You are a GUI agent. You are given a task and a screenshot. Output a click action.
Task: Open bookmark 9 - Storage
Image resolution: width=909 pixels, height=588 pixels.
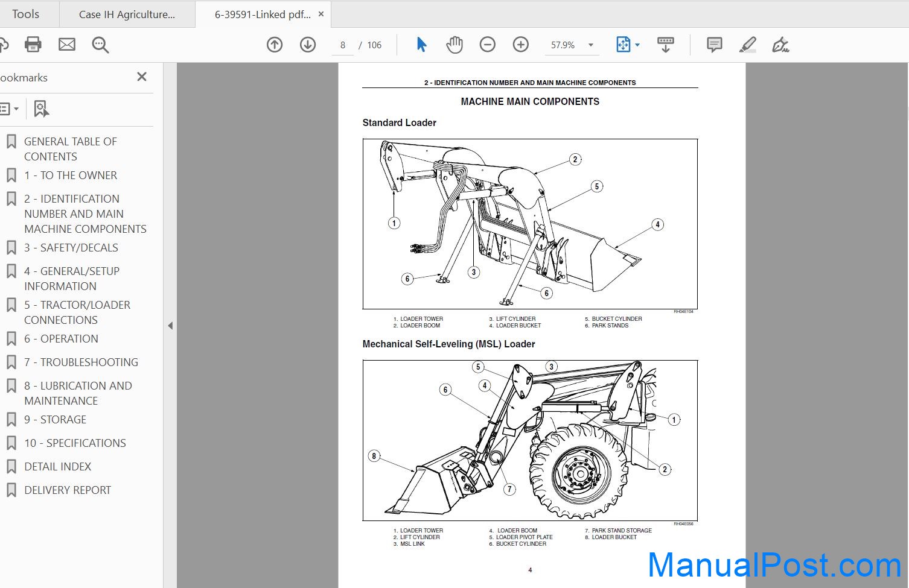(x=55, y=420)
